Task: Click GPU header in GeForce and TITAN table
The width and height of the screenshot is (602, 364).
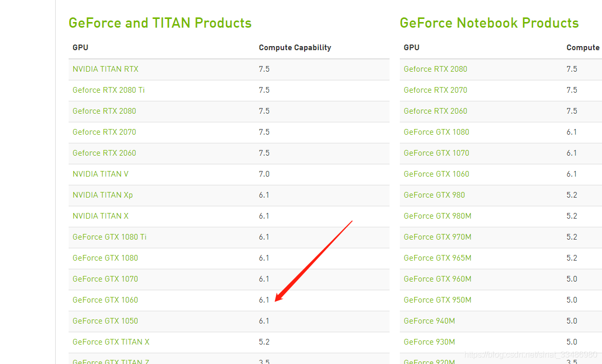Action: point(80,48)
